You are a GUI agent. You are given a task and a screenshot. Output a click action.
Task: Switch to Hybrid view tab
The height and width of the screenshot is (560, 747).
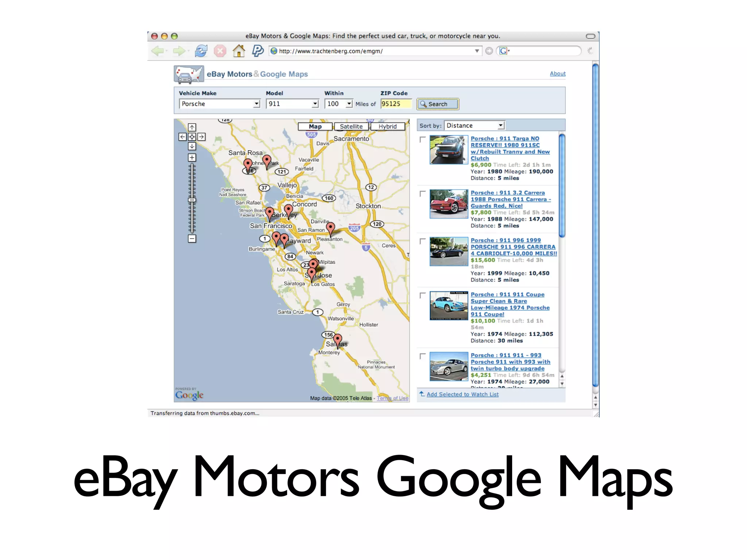point(387,127)
